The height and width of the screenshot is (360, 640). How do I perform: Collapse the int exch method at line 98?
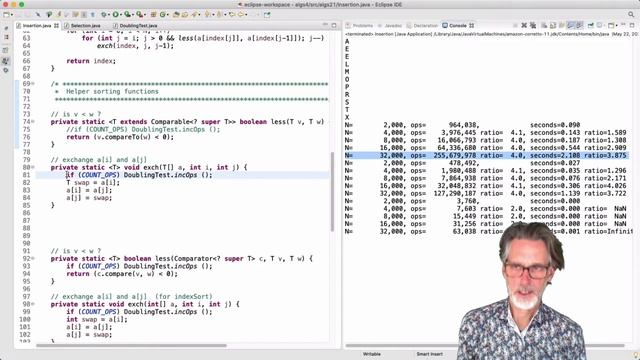point(33,304)
